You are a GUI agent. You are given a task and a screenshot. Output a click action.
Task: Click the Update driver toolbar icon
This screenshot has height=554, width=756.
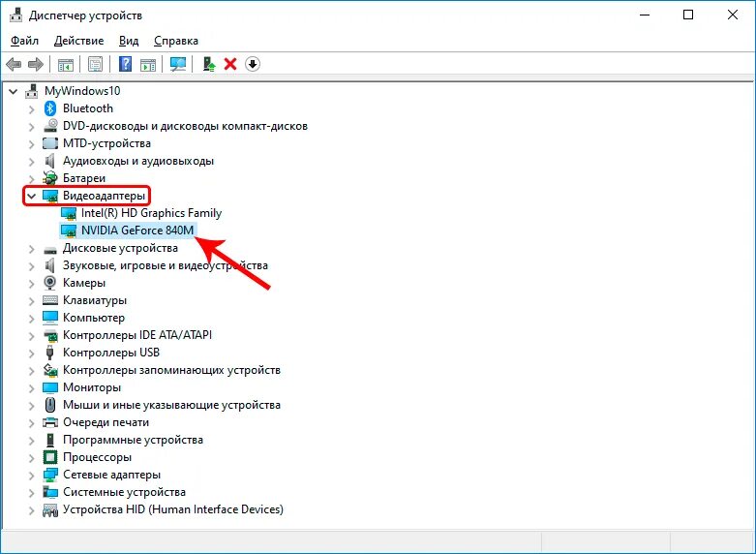(x=209, y=64)
